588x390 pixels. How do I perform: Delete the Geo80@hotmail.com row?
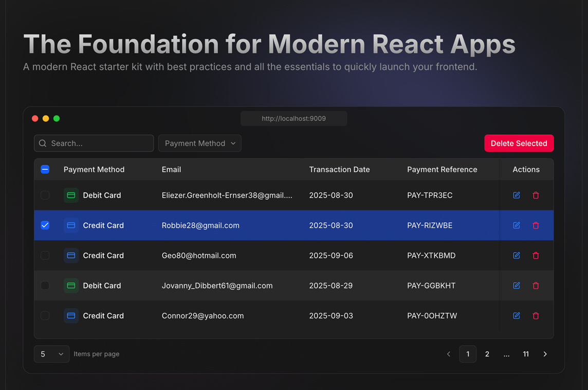[536, 256]
